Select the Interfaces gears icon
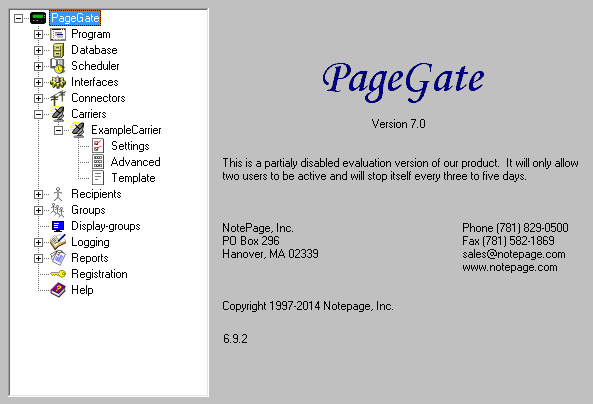This screenshot has height=404, width=593. click(x=58, y=82)
